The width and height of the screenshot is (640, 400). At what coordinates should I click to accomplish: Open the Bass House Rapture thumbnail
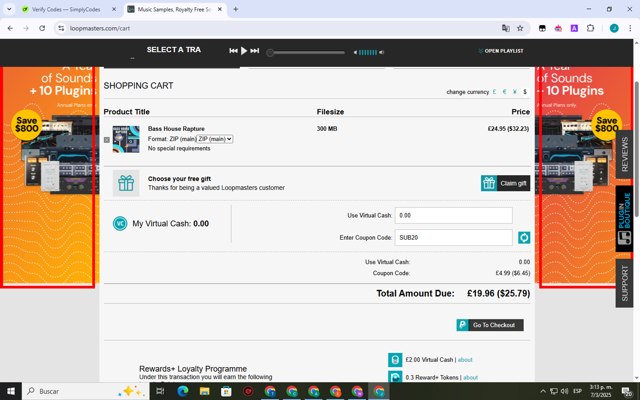tap(126, 139)
